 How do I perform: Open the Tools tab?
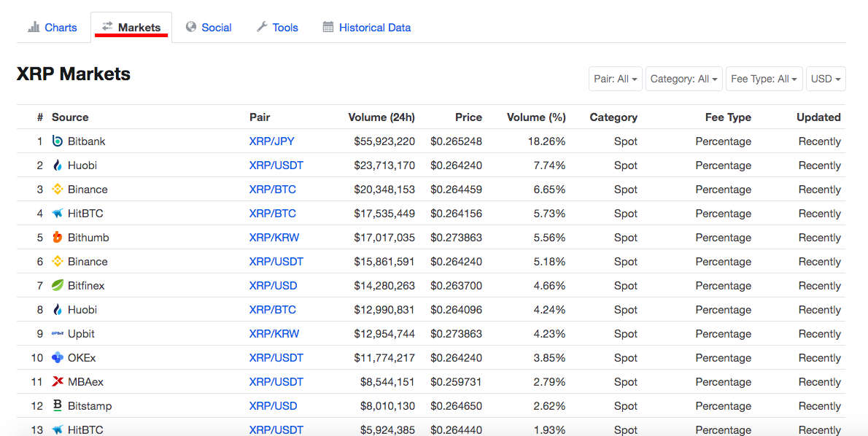click(x=277, y=27)
